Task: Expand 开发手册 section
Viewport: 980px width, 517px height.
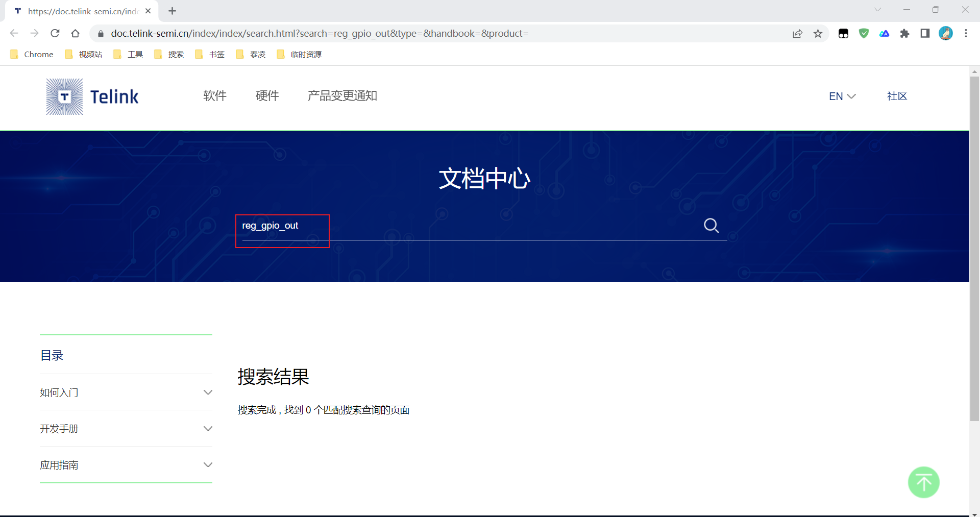Action: (126, 428)
